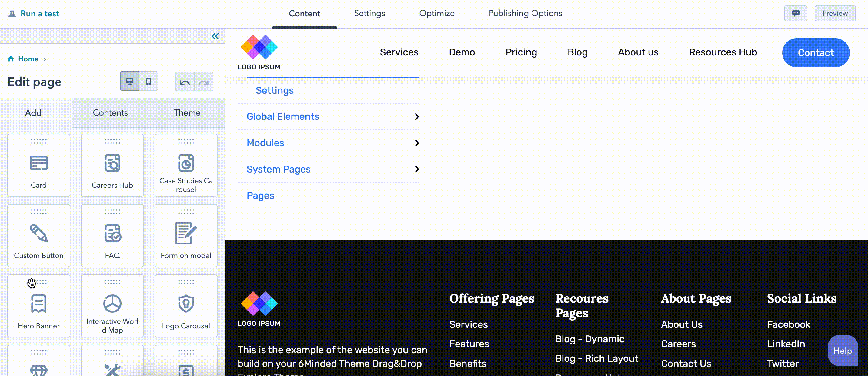Select the FAQ module icon
Viewport: 868px width, 376px height.
pos(112,233)
